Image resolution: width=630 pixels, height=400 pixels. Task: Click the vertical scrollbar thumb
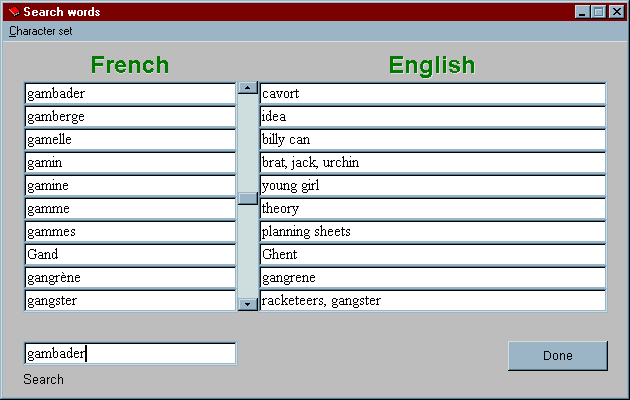pyautogui.click(x=247, y=198)
